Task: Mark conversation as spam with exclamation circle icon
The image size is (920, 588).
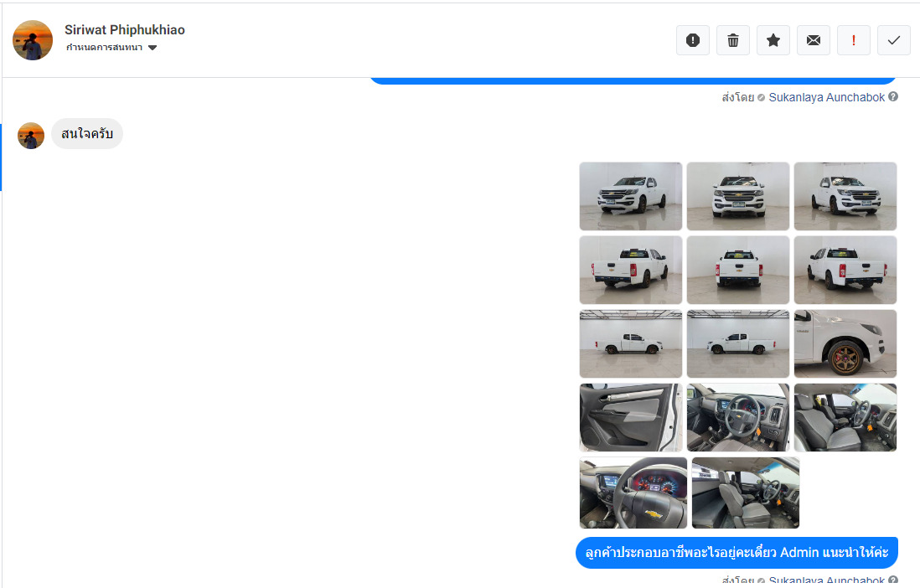Action: (x=692, y=40)
